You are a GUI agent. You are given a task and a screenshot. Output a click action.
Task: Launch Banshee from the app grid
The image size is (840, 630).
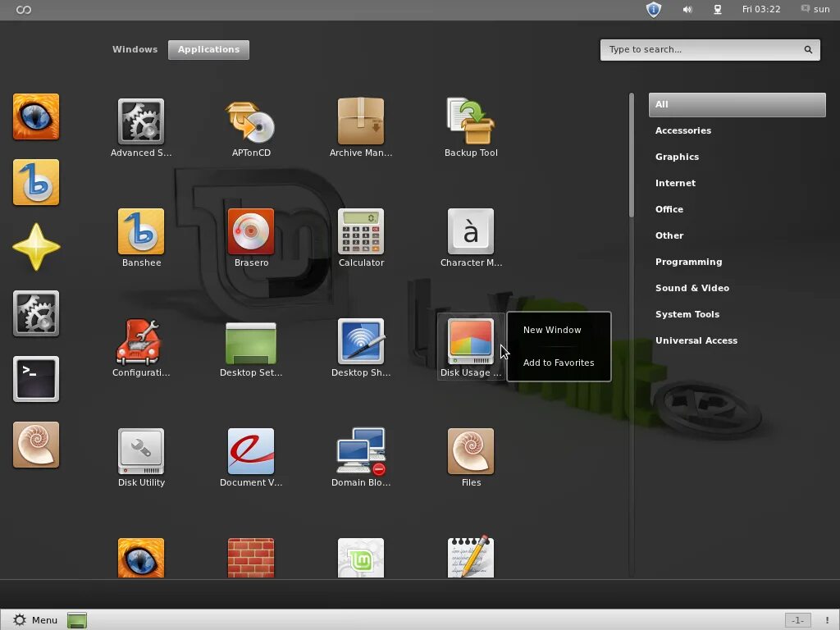pos(141,237)
